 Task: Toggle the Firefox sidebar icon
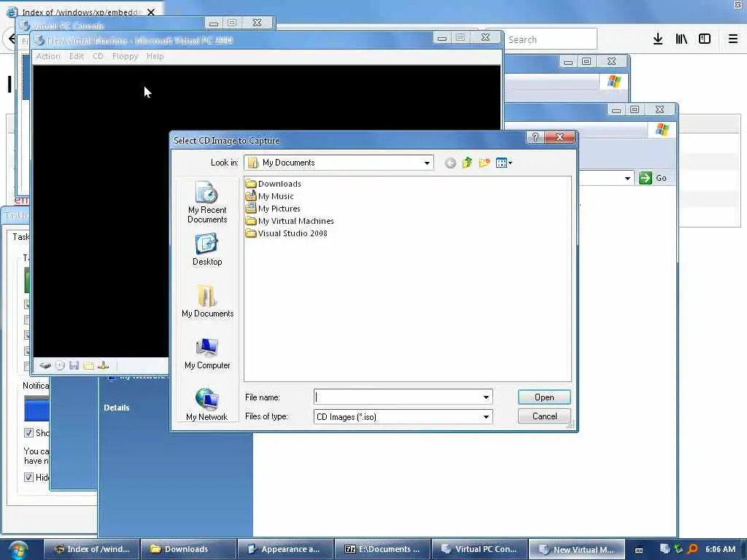click(x=705, y=39)
